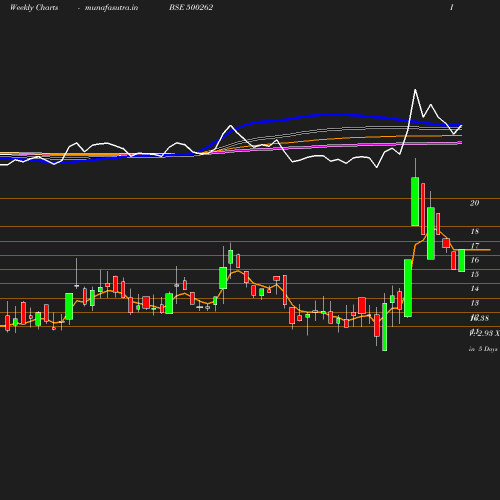Click the price axis label 18
This screenshot has height=500, width=500.
(x=475, y=231)
